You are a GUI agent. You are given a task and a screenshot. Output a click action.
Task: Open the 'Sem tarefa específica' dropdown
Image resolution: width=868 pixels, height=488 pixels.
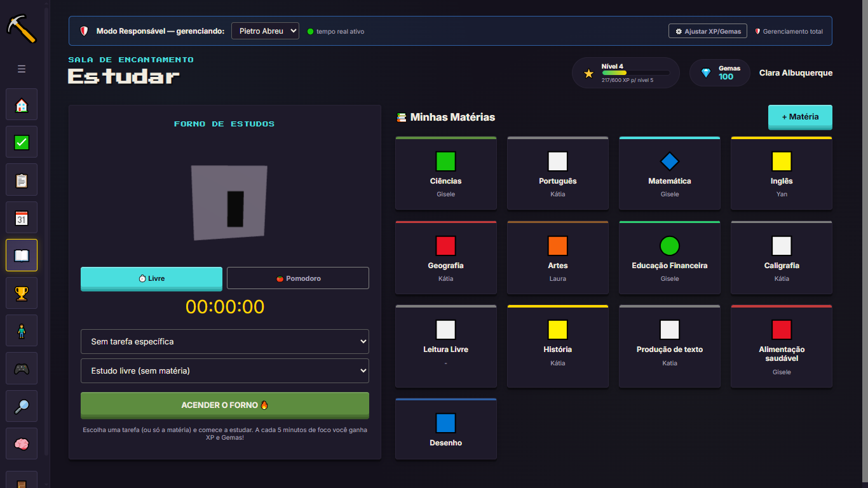[225, 341]
